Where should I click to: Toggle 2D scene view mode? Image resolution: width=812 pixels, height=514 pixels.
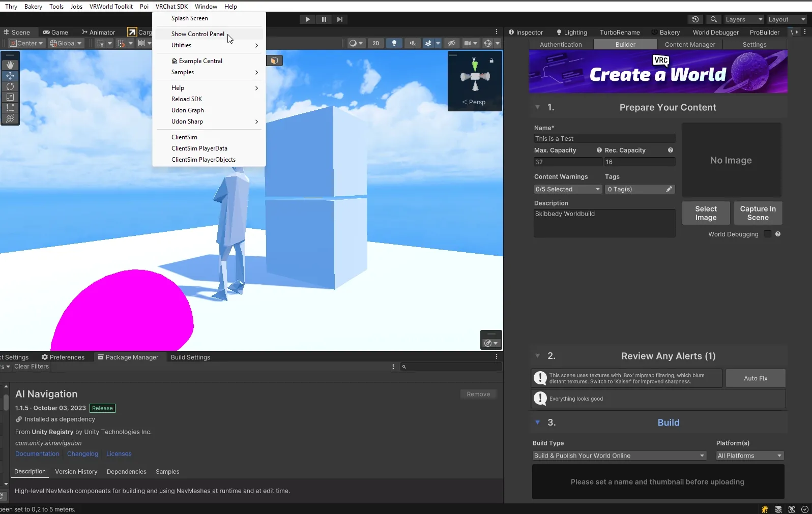tap(376, 43)
